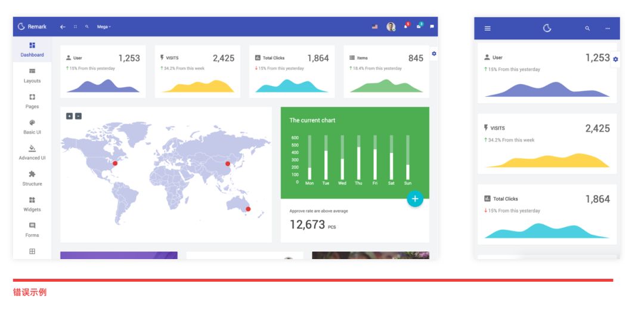Click the map zoom in plus button
The image size is (644, 311).
pos(69,116)
